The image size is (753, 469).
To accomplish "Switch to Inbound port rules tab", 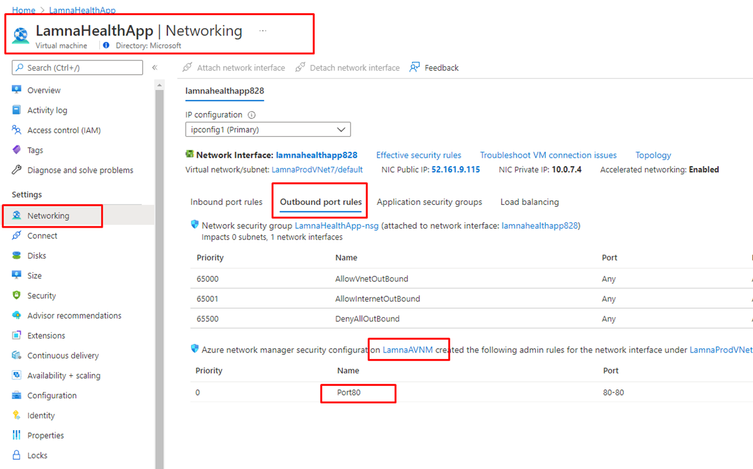I will (x=226, y=202).
